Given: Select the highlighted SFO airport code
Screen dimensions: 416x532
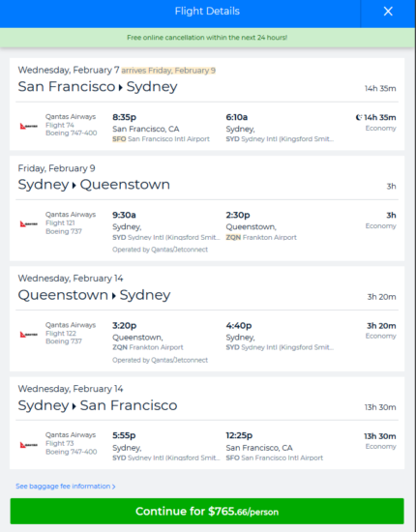Looking at the screenshot, I should [x=119, y=138].
